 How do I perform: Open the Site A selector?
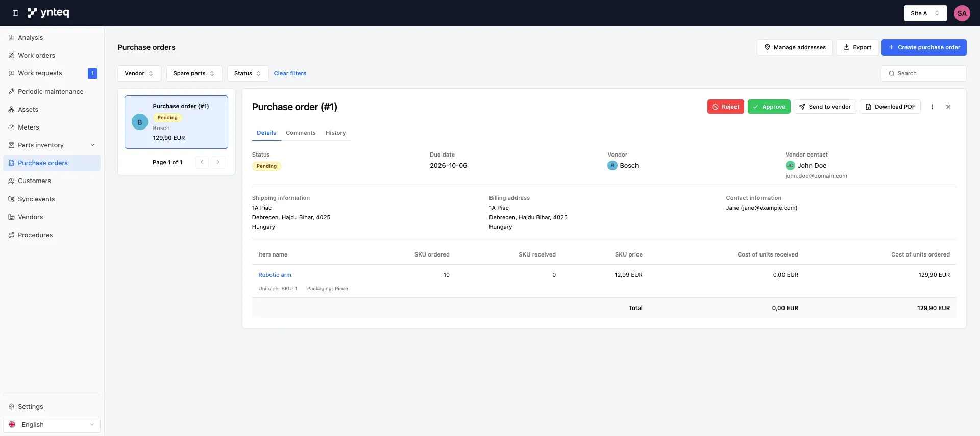[925, 13]
